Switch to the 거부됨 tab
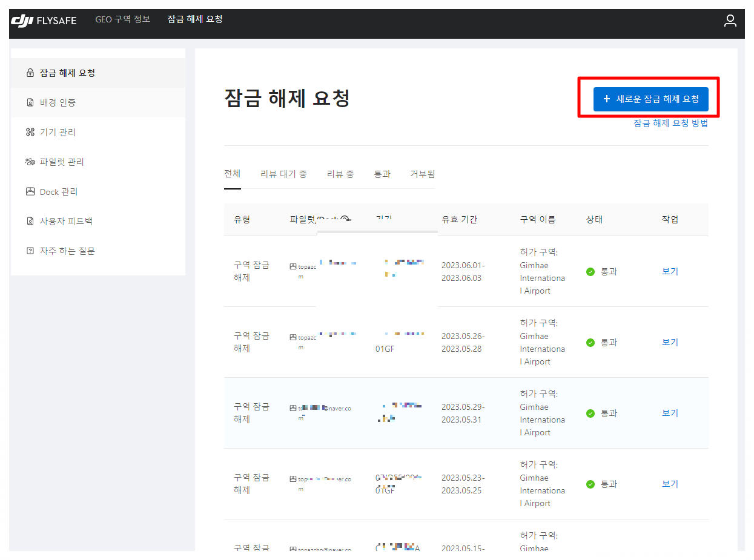 tap(423, 174)
